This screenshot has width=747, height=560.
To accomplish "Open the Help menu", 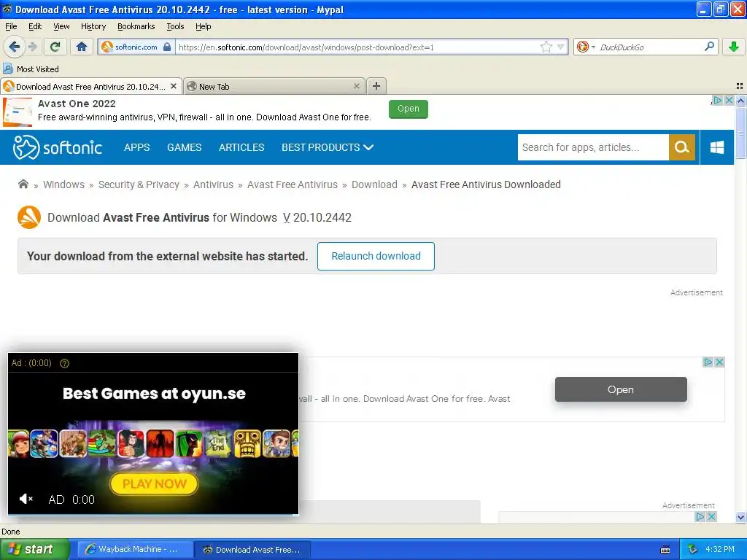I will [x=204, y=26].
